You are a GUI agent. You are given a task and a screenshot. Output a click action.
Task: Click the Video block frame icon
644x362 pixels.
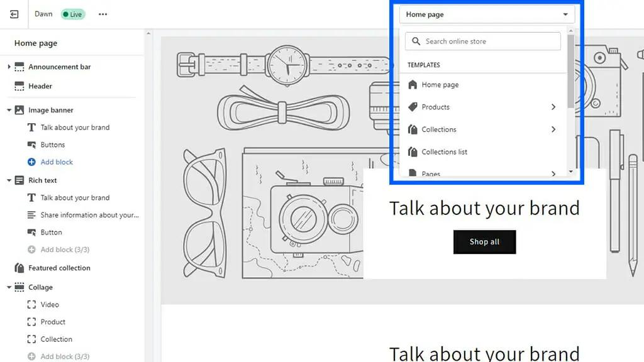(x=31, y=305)
